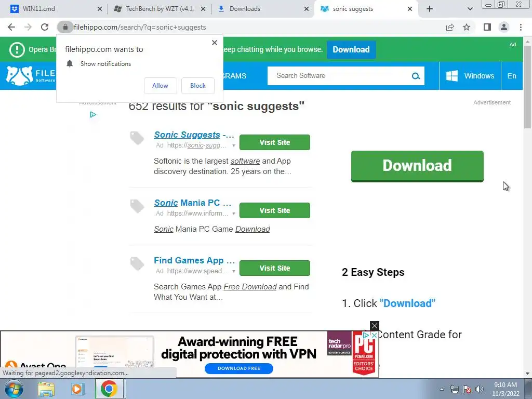This screenshot has width=532, height=399.
Task: Close the Downloads tab
Action: [307, 9]
